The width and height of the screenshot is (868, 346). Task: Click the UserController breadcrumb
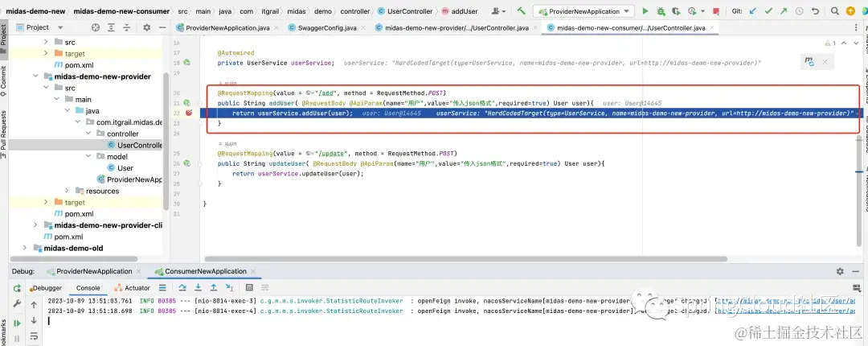tap(405, 11)
